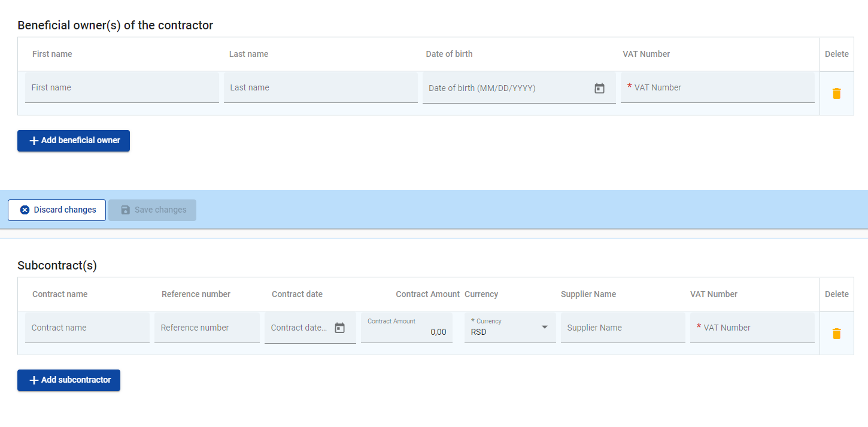This screenshot has height=427, width=868.
Task: Focus the Last name input field
Action: point(320,88)
